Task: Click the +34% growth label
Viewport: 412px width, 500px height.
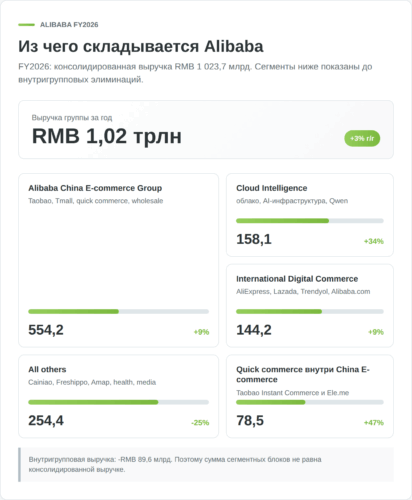Action: pyautogui.click(x=374, y=241)
